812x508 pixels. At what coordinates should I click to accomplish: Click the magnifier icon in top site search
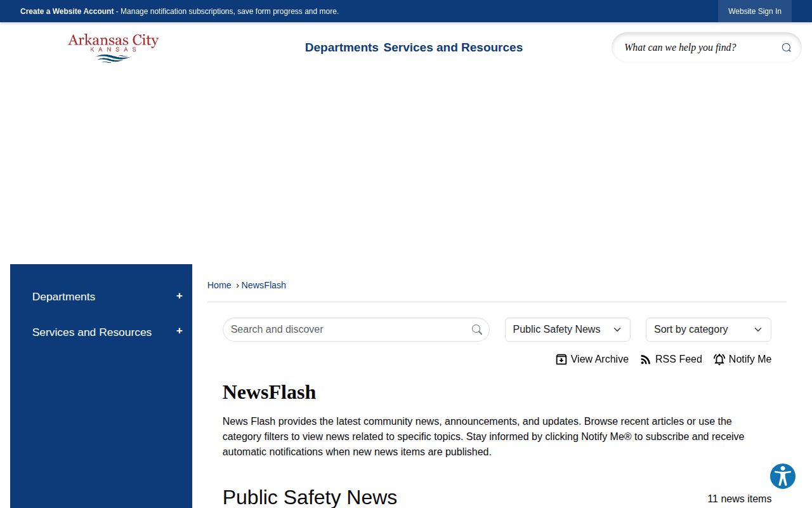(786, 48)
